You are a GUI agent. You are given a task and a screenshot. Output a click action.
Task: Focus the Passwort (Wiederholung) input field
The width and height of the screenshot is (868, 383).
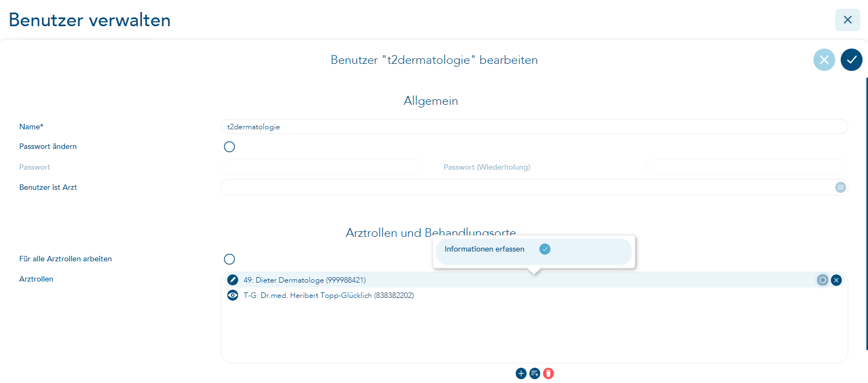(747, 167)
